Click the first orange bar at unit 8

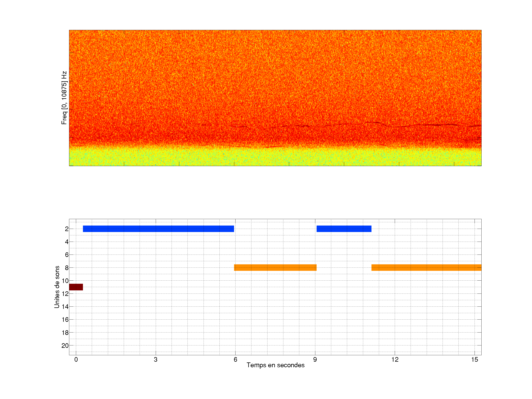275,267
